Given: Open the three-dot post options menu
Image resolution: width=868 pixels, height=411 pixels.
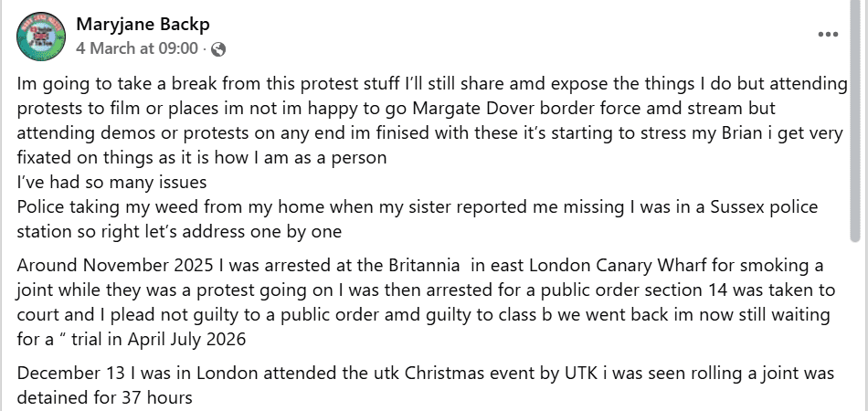Looking at the screenshot, I should pos(828,35).
